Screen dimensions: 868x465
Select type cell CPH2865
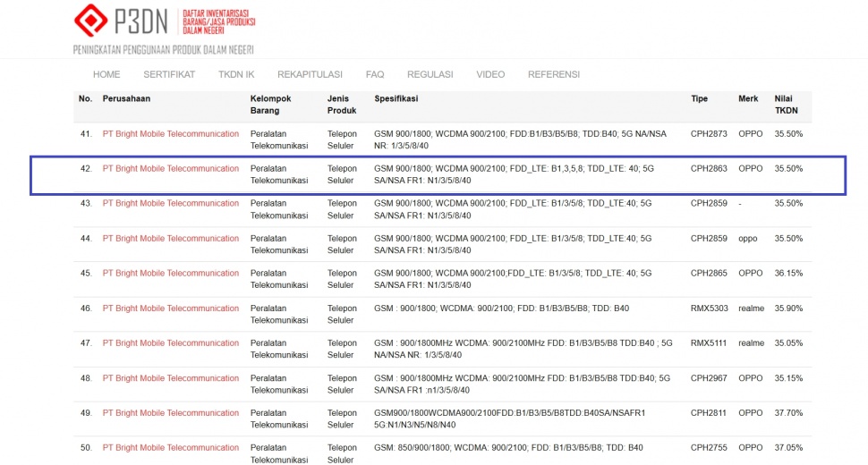pyautogui.click(x=709, y=273)
